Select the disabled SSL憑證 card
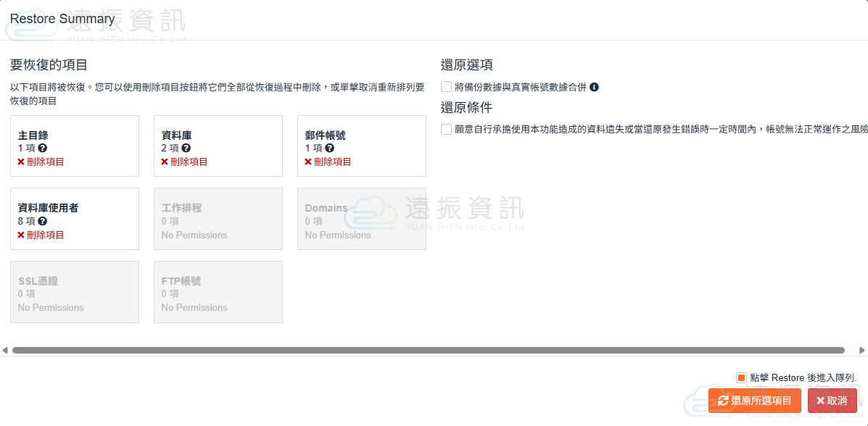868x426 pixels. coord(74,291)
